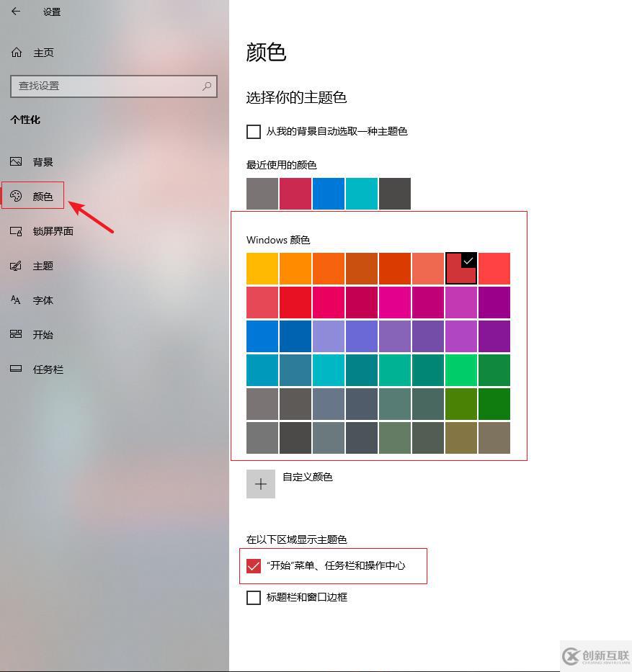The image size is (632, 672).
Task: Click the back arrow at top left
Action: (16, 12)
